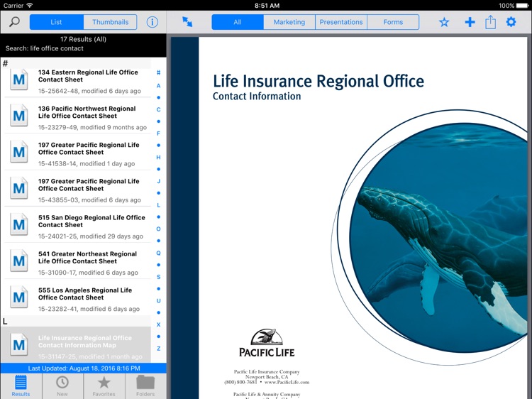Tap the search magnifier icon
This screenshot has width=532, height=399.
pos(14,22)
